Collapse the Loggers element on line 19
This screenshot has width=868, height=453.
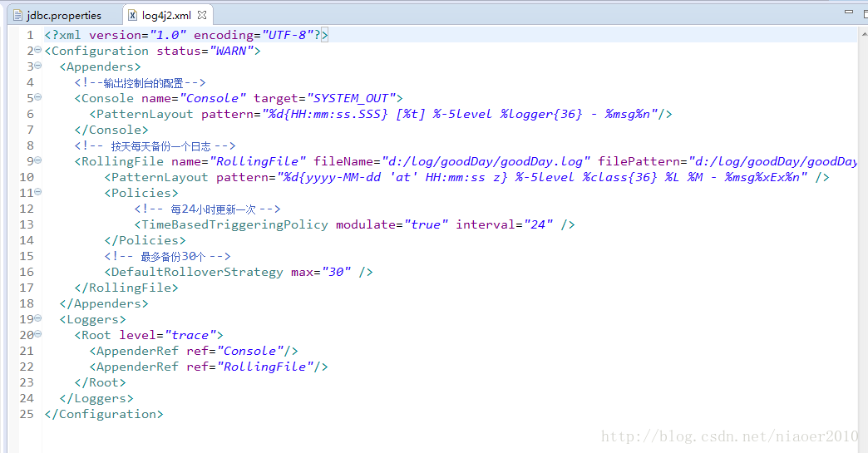point(37,318)
